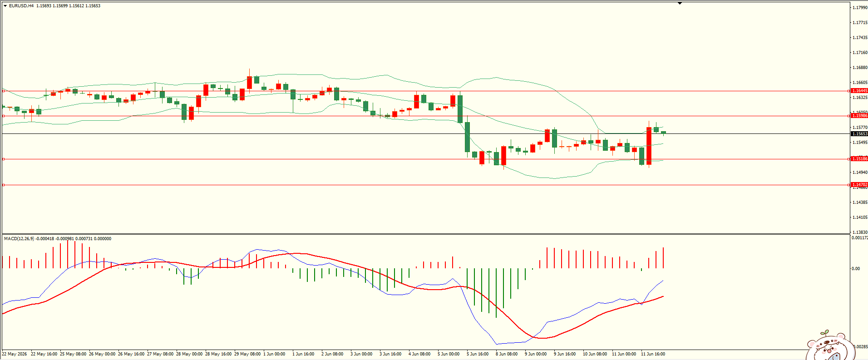This screenshot has height=360, width=868.
Task: Click the black current price label 1.15653
Action: click(x=859, y=134)
